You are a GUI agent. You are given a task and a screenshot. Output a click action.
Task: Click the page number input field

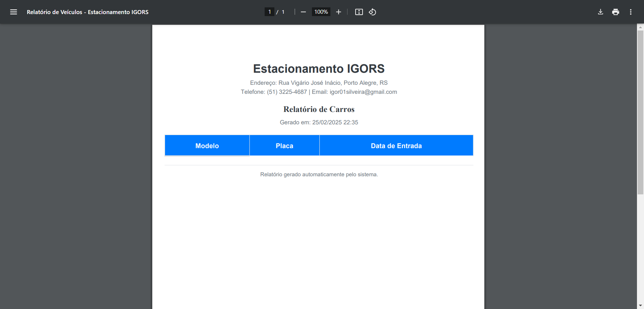click(270, 12)
